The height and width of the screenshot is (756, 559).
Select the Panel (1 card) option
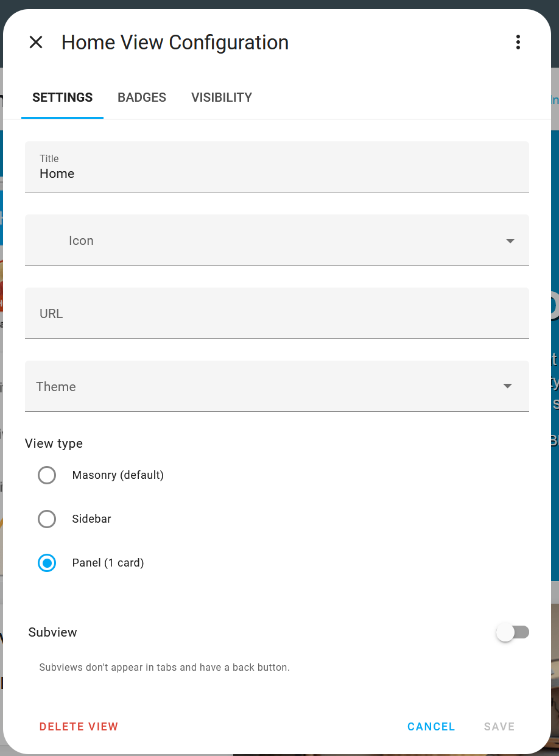tap(47, 563)
